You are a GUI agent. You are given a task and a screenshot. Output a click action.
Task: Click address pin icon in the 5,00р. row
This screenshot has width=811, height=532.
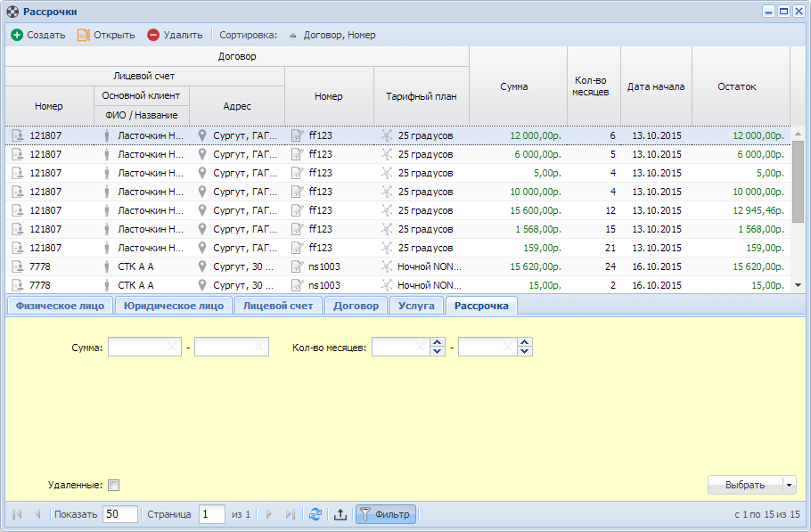pyautogui.click(x=202, y=173)
